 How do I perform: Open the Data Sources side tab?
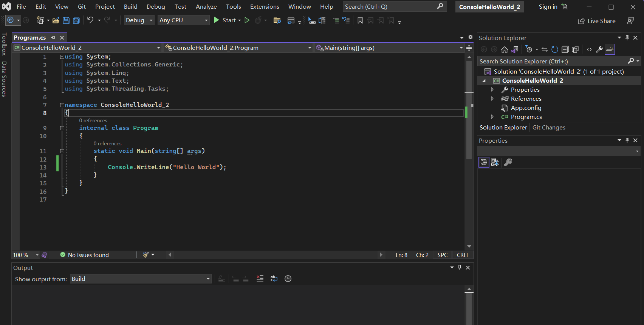(4, 79)
